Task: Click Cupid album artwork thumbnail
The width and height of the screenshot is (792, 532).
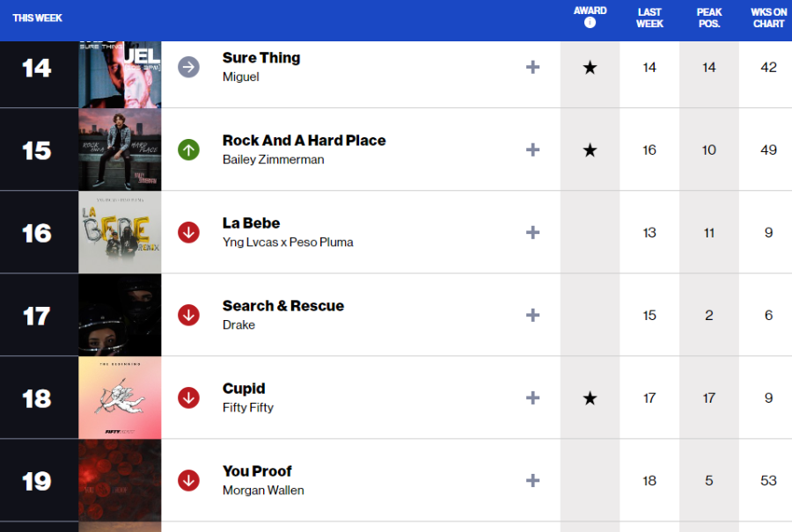Action: [120, 397]
